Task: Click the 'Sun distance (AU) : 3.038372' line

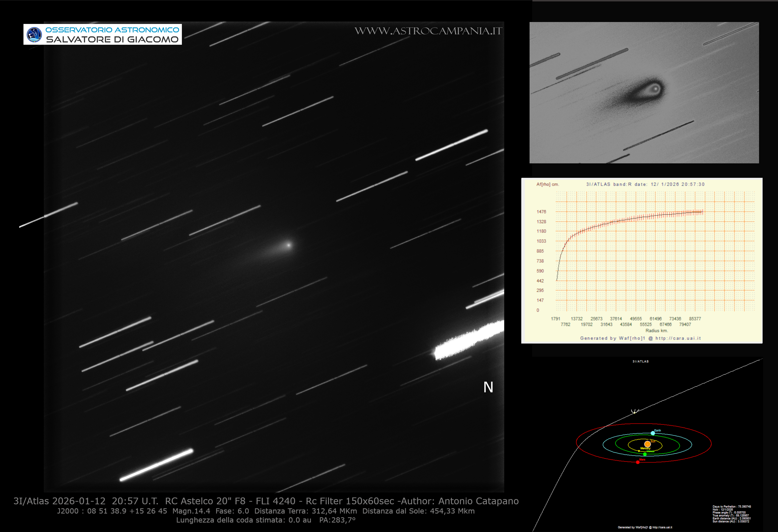Action: pyautogui.click(x=731, y=521)
